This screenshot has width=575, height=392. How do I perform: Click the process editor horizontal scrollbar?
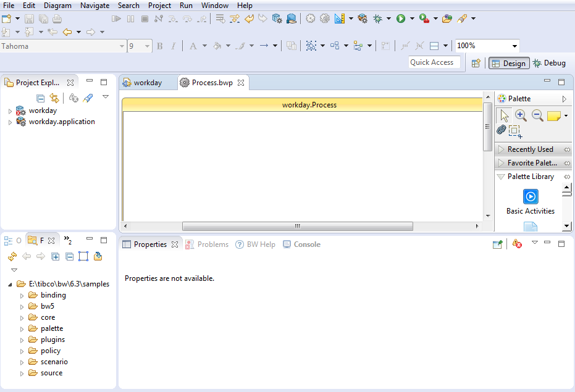tap(297, 227)
